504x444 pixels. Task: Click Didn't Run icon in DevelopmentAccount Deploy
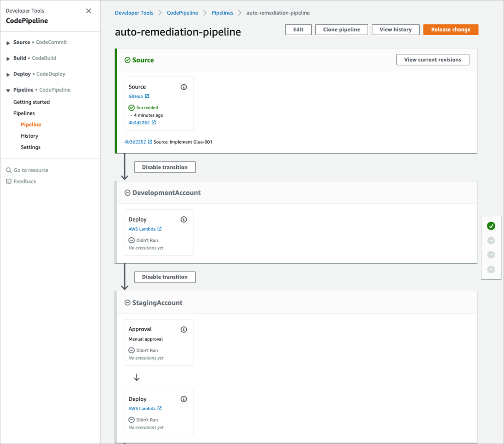[131, 240]
